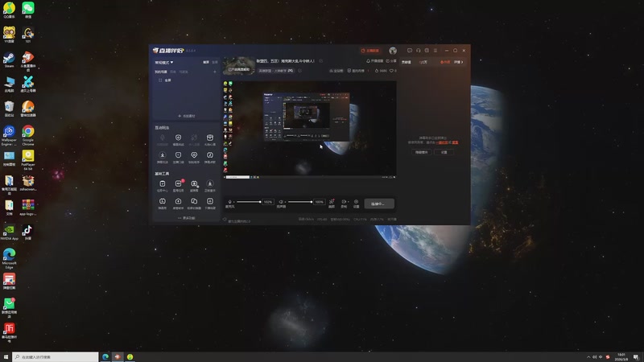Expand the microphone device dropdown arrow
Viewport: 644px width, 362px height.
click(x=234, y=202)
